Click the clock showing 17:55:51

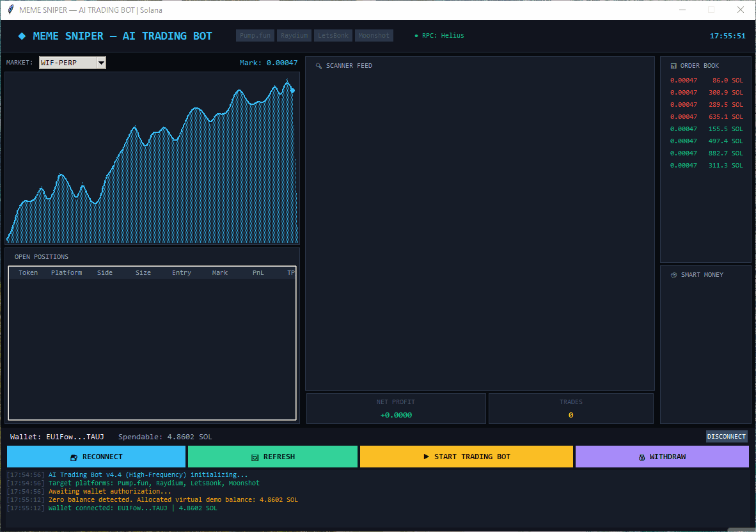728,36
